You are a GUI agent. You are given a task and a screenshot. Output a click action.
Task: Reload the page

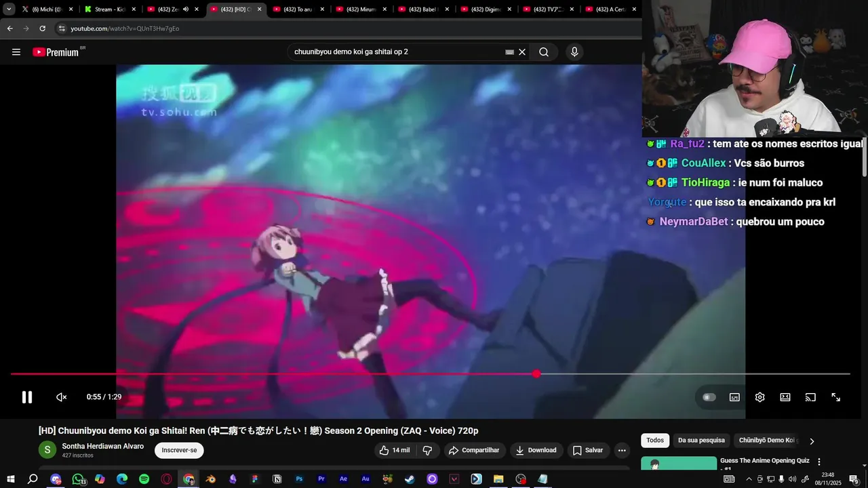tap(42, 28)
